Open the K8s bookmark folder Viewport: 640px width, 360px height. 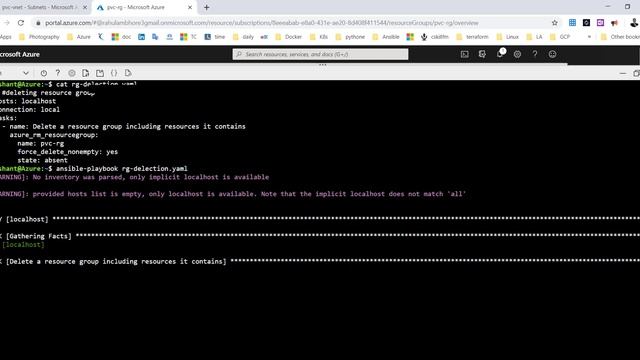click(319, 37)
